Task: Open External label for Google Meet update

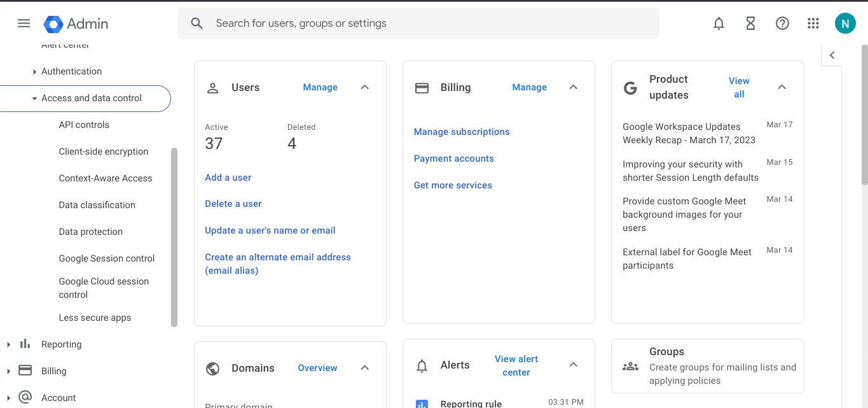Action: click(687, 258)
